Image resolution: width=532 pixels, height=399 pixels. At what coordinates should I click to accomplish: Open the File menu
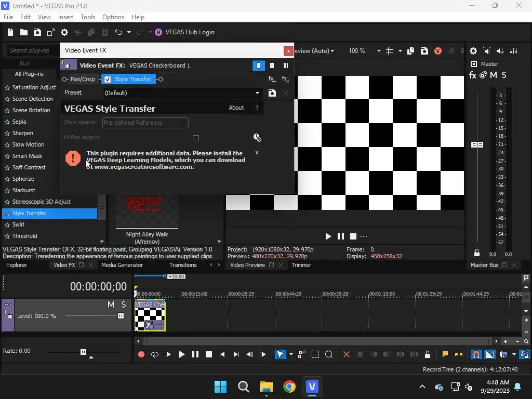[8, 17]
